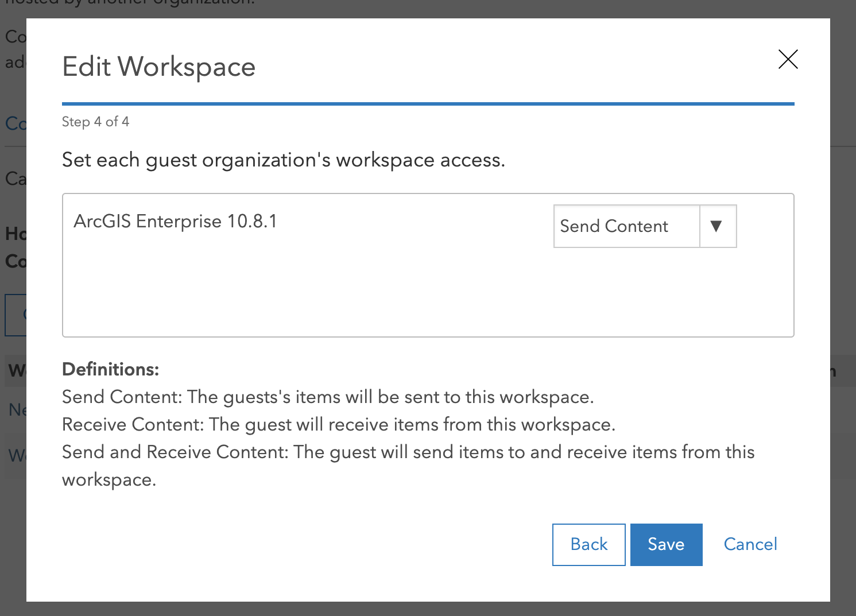Click the blue step progress bar
This screenshot has width=856, height=616.
tap(428, 104)
